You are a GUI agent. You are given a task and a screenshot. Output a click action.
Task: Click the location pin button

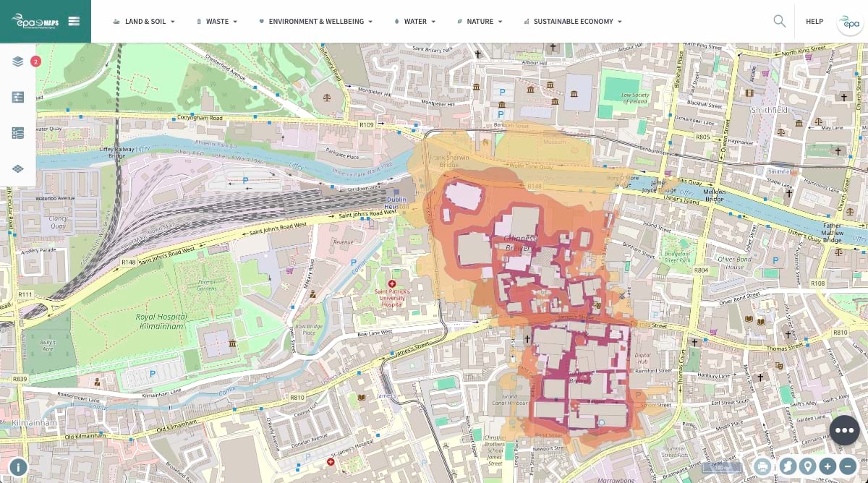pos(807,466)
